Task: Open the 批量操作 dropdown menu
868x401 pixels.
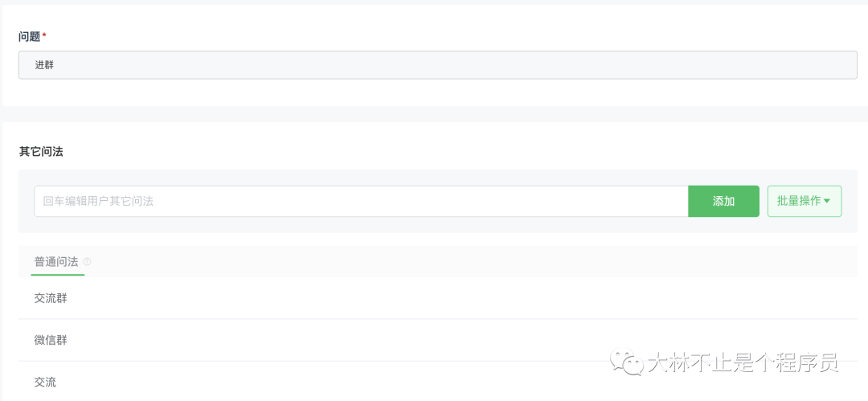Action: [804, 201]
